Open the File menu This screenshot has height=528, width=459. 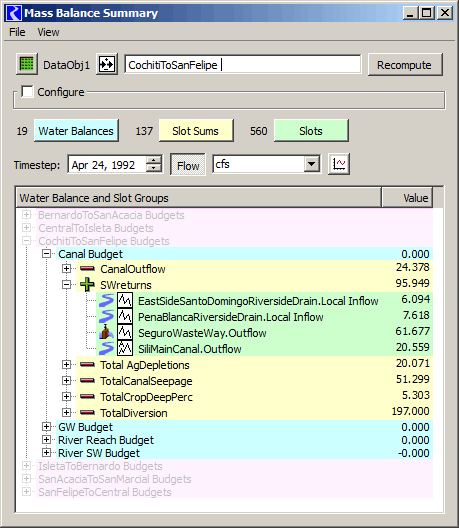(x=17, y=32)
